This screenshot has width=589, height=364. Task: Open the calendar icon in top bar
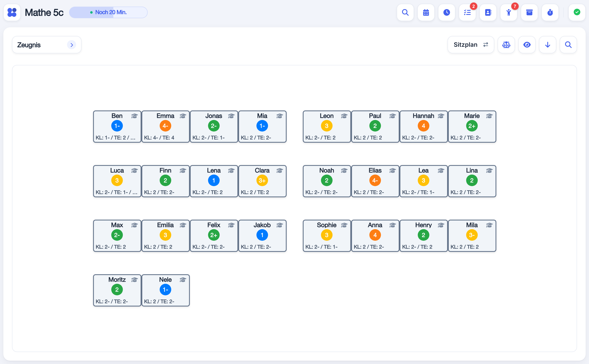click(426, 12)
